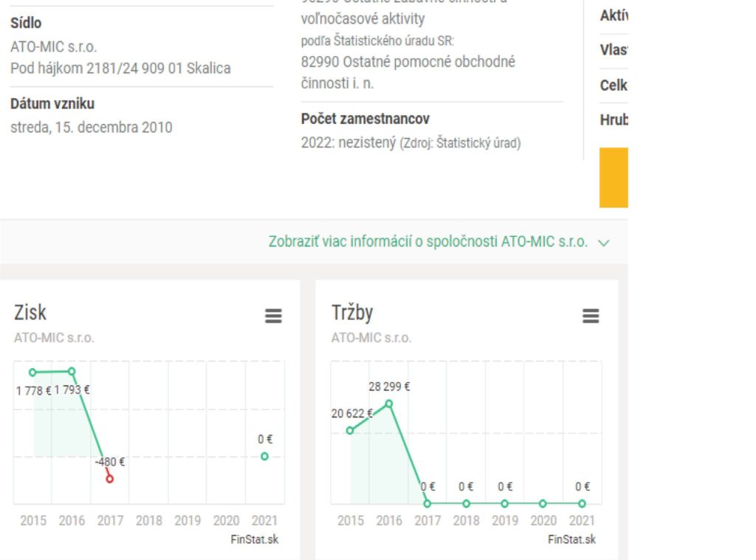Click the Sídlo heading
Viewport: 756px width, 560px height.
click(26, 23)
